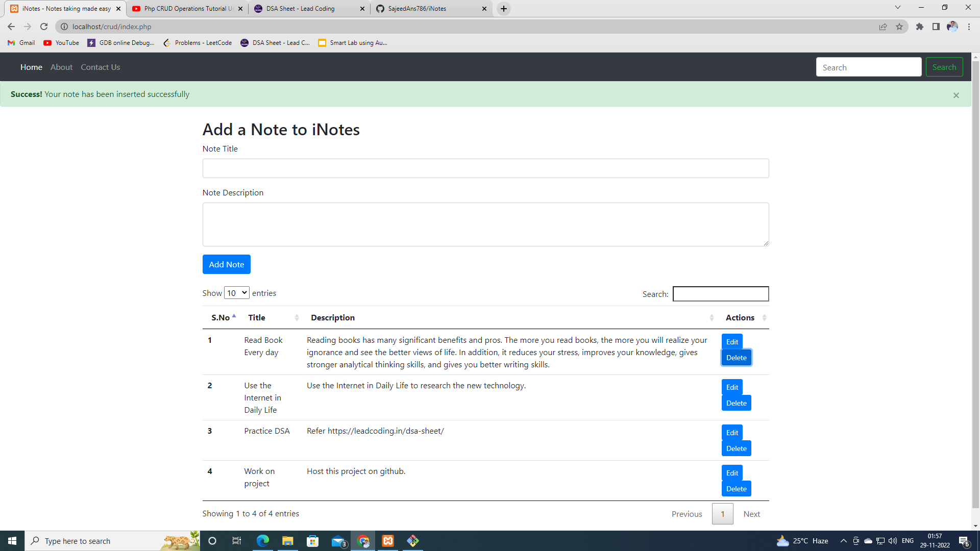The height and width of the screenshot is (551, 980).
Task: Open the About nav link
Action: point(61,67)
